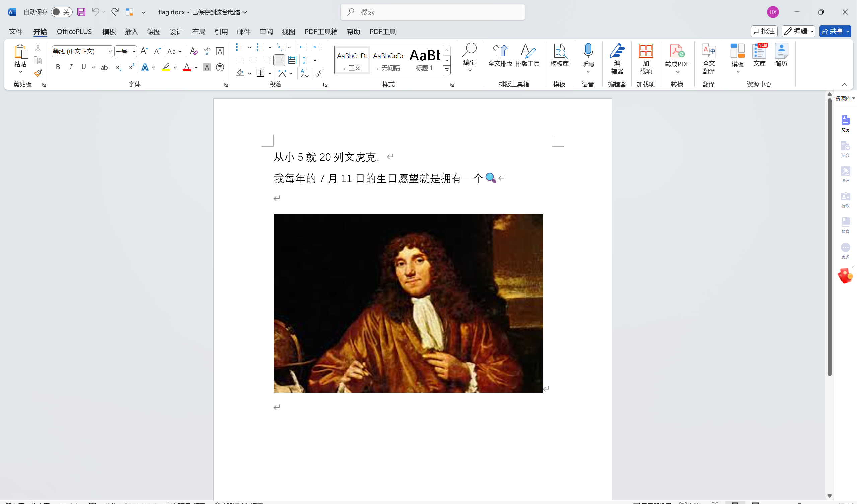The height and width of the screenshot is (504, 857).
Task: Open the Change Case Aa dropdown
Action: pos(175,51)
